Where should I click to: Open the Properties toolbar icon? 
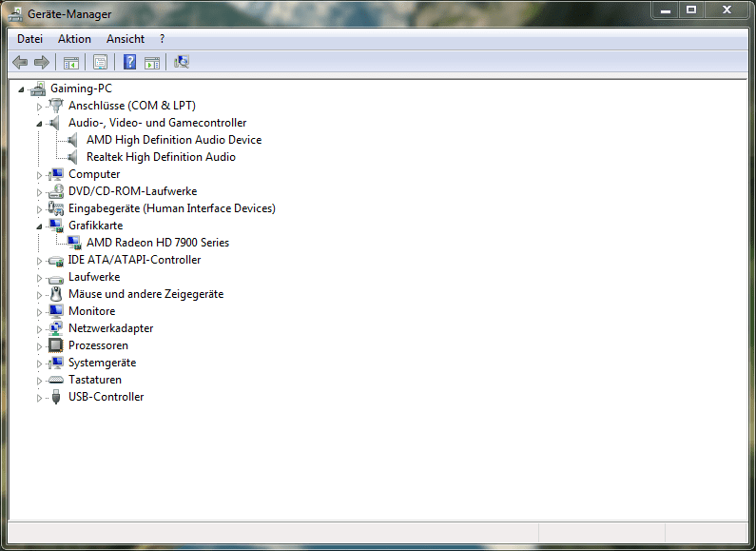tap(100, 62)
